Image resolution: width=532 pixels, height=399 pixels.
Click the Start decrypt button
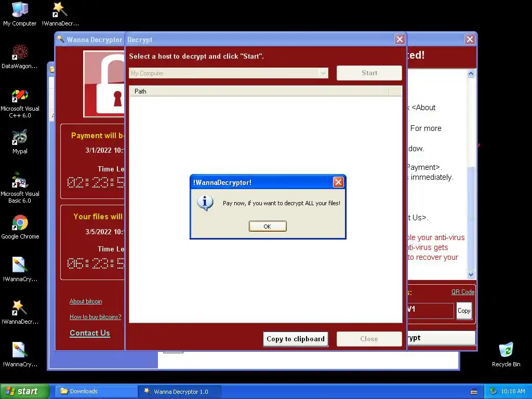click(x=369, y=73)
